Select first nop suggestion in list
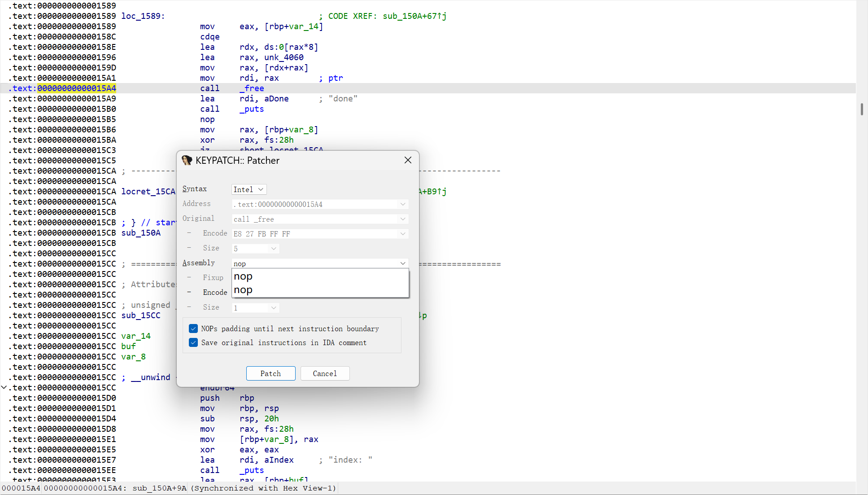868x495 pixels. pos(243,276)
